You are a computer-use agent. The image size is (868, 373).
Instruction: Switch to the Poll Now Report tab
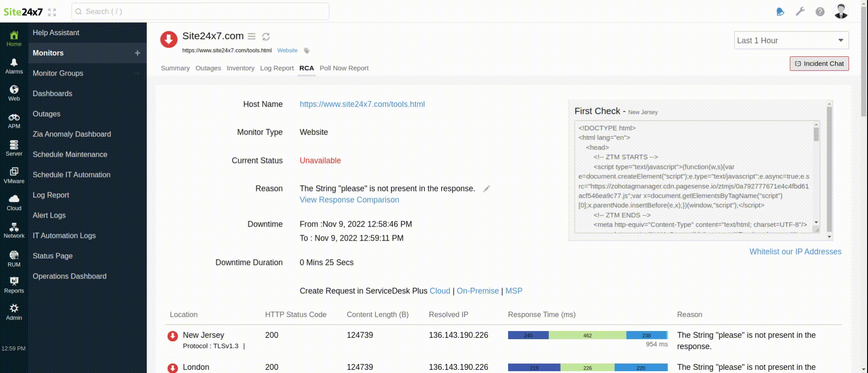344,68
